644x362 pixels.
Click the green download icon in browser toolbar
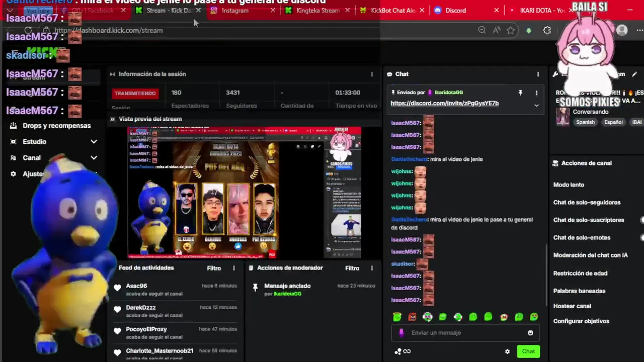click(x=529, y=31)
